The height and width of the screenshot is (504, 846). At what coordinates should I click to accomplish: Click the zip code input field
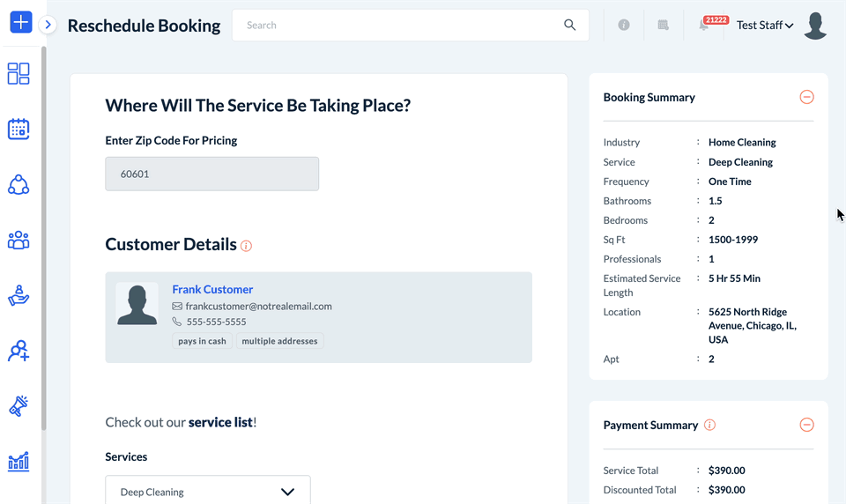[x=212, y=174]
